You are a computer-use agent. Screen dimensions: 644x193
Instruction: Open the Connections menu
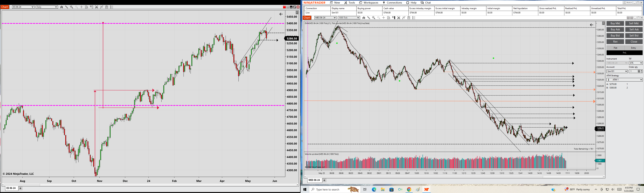pyautogui.click(x=392, y=3)
